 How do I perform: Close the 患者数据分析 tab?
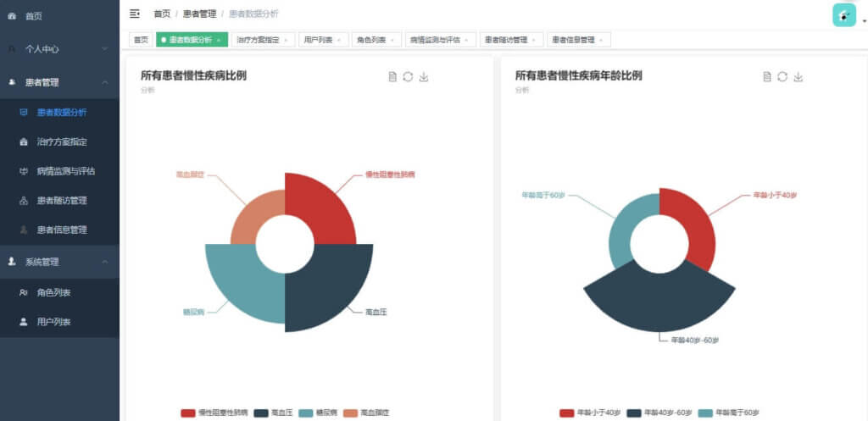219,41
